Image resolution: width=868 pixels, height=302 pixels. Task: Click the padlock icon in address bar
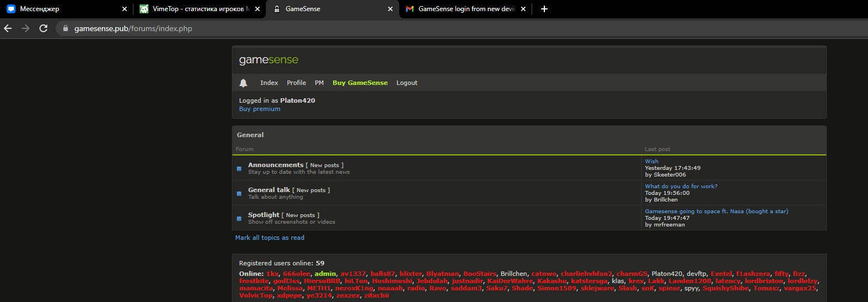coord(66,28)
